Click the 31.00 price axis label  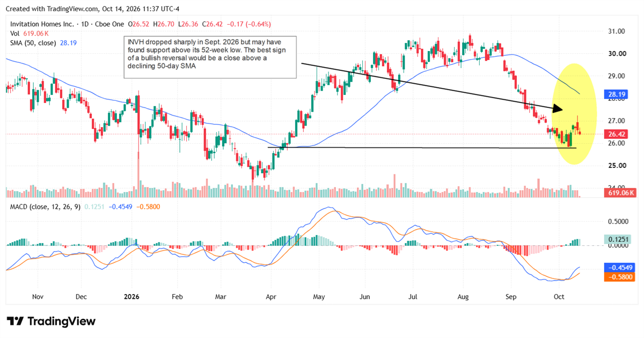pyautogui.click(x=617, y=31)
